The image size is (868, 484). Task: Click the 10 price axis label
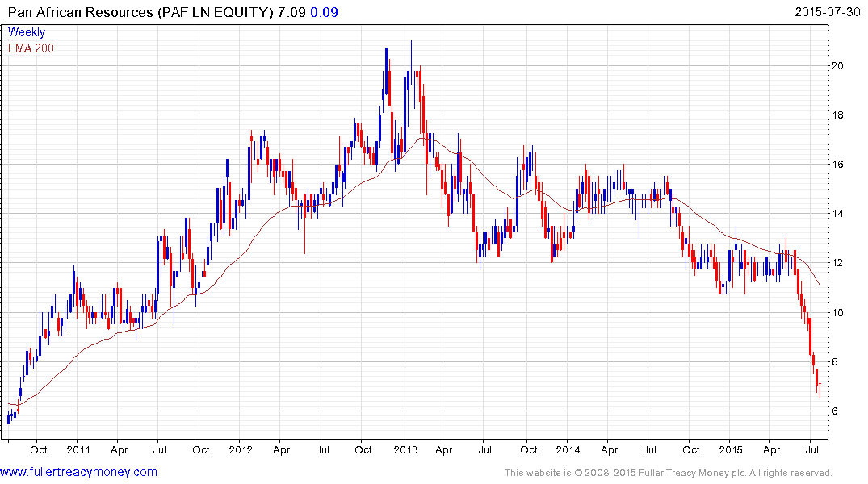pyautogui.click(x=837, y=312)
